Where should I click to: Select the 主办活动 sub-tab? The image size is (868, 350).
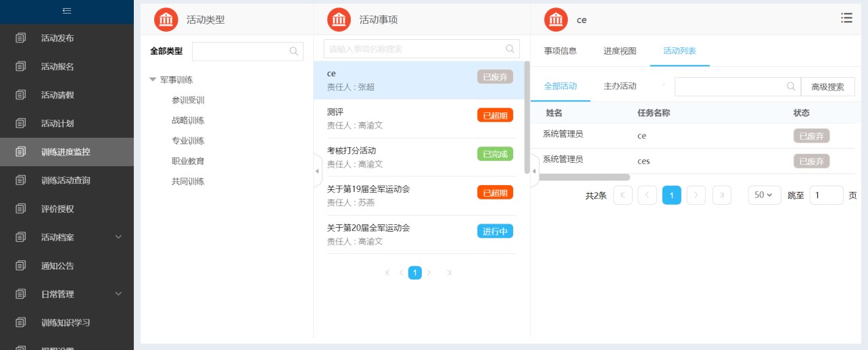pos(620,86)
